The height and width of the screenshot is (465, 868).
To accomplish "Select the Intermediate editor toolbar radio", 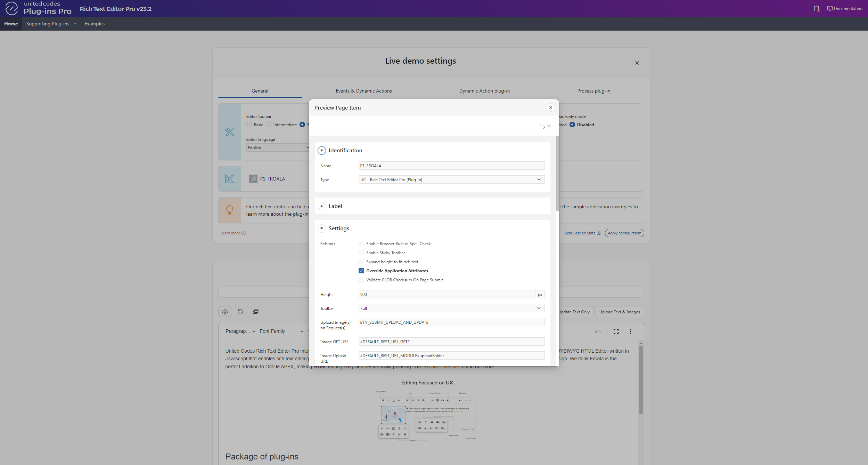I will 269,125.
